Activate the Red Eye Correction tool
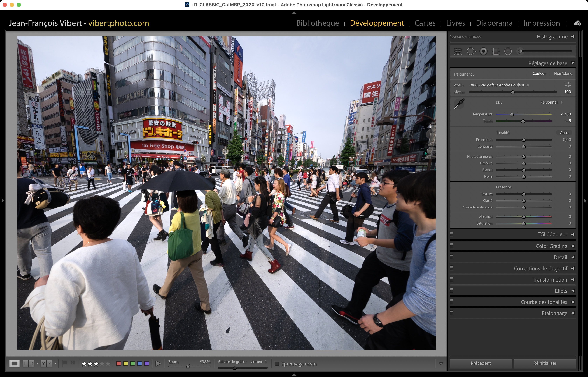This screenshot has width=588, height=377. 483,51
